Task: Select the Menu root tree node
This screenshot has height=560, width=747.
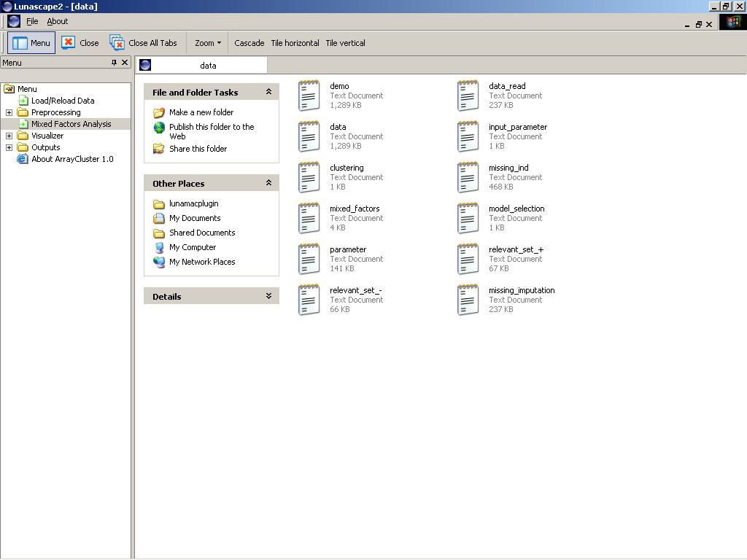Action: (27, 89)
